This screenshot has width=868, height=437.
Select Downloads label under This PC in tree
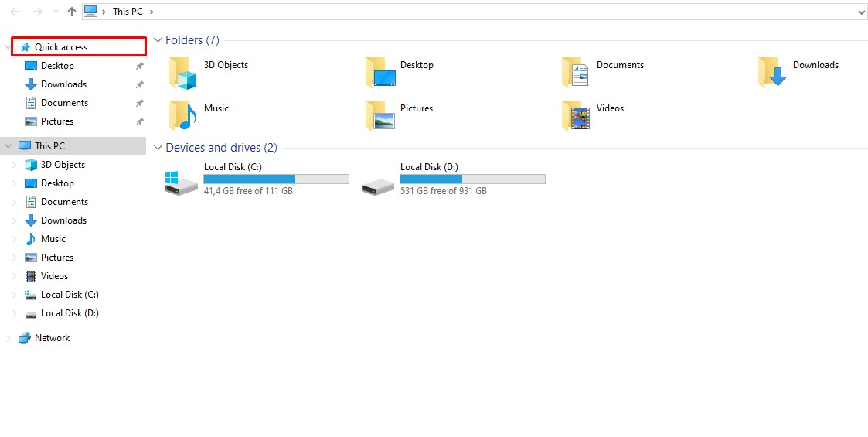[x=63, y=220]
